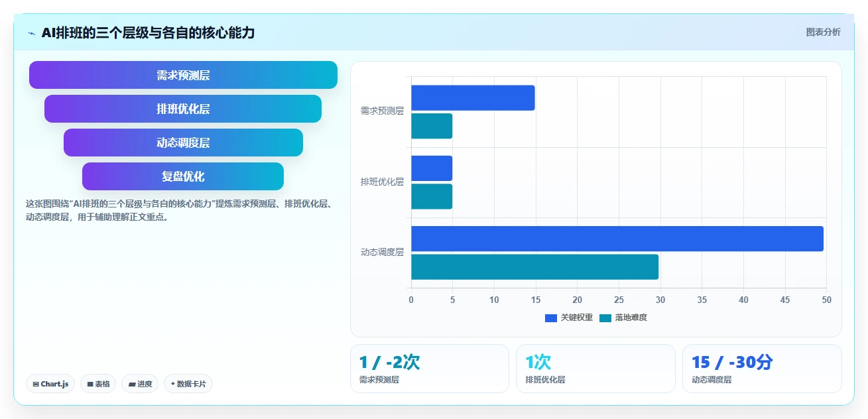
Task: Click the lightning icon beside the title
Action: pyautogui.click(x=31, y=33)
